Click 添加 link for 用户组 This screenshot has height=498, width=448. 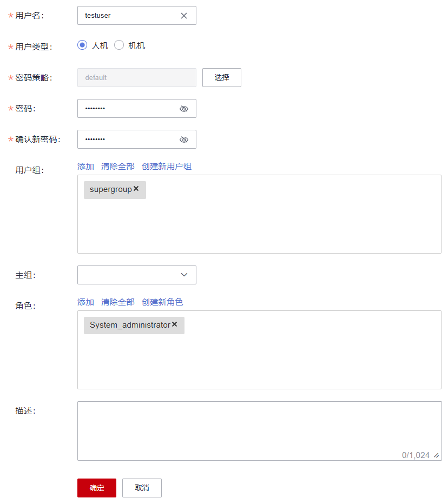[86, 167]
